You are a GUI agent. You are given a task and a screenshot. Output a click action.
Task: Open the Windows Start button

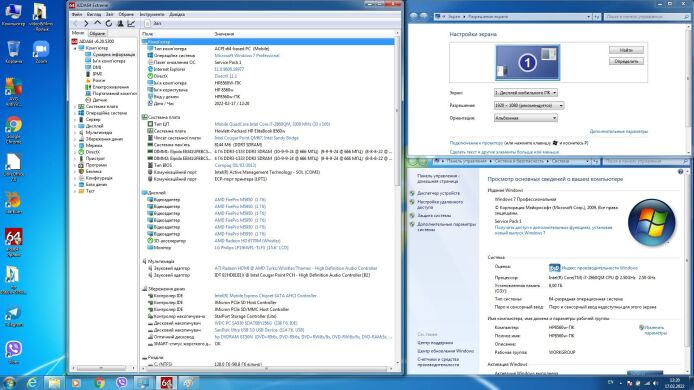[9, 382]
